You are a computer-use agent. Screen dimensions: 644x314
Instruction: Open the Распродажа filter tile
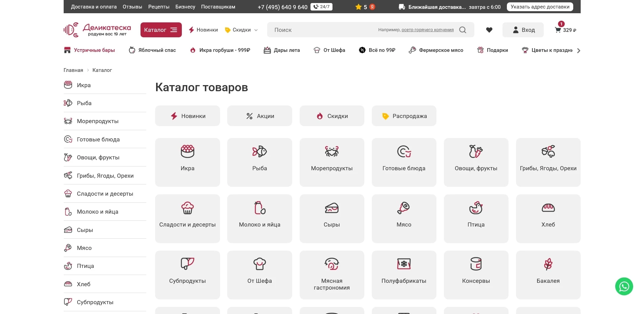pyautogui.click(x=404, y=116)
